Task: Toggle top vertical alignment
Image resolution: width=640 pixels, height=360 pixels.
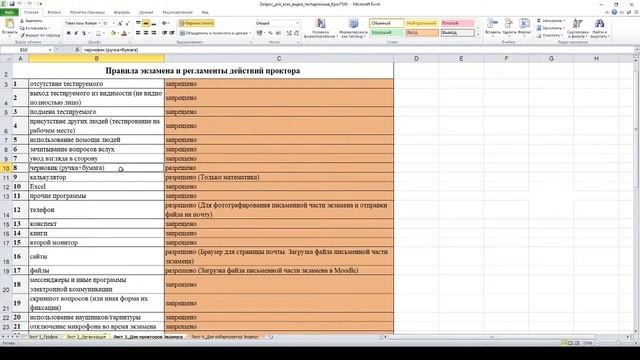Action: tap(138, 23)
